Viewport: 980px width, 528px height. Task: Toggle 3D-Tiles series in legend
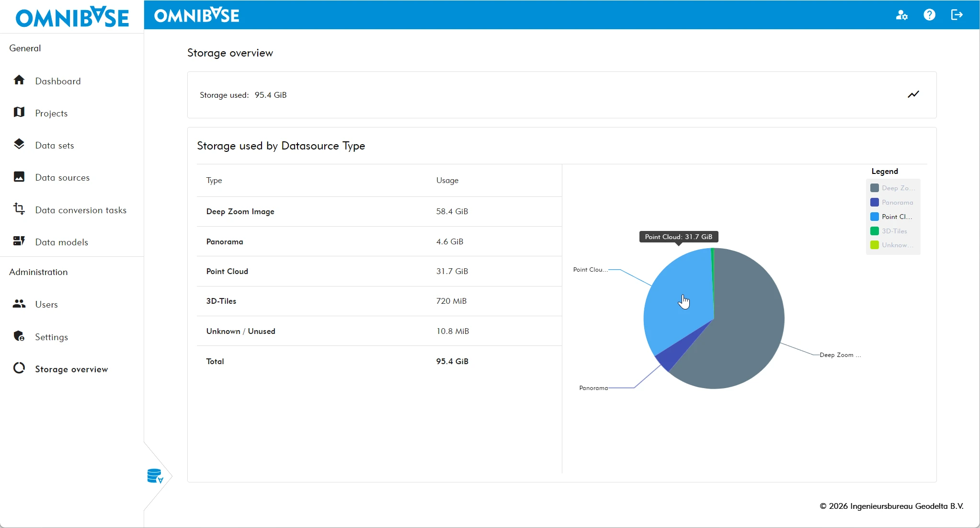point(894,231)
